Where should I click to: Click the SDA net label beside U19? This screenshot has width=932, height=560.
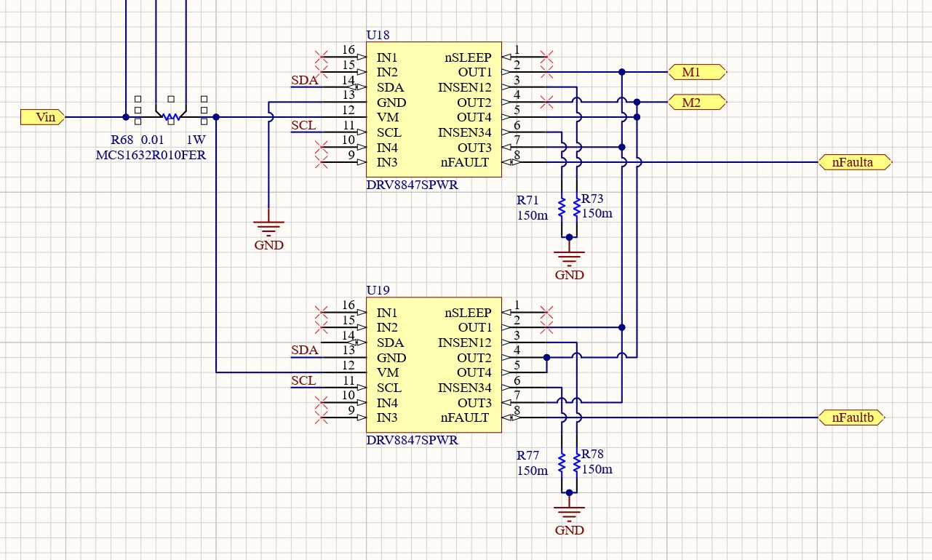(305, 351)
